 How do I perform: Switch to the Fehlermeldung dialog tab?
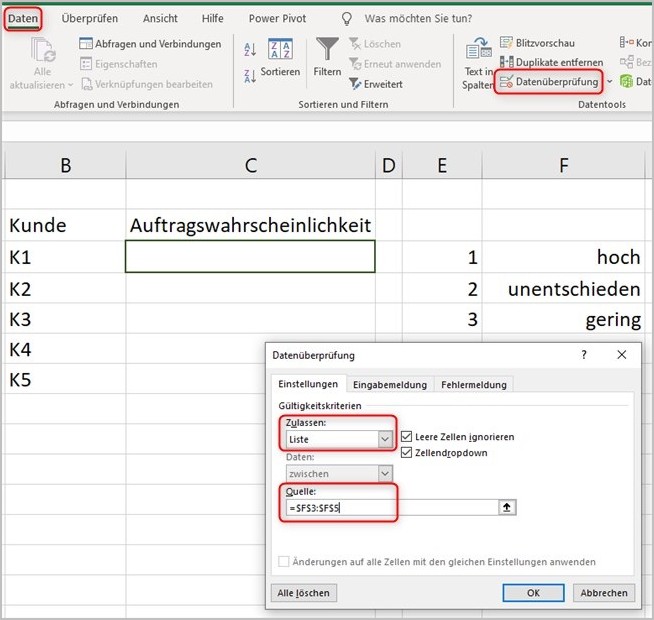point(474,385)
